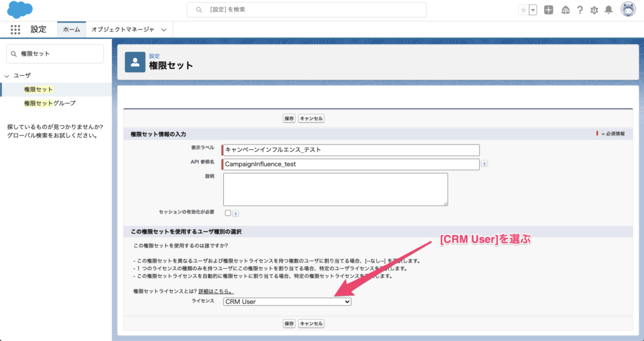Click the bottom 保存 button
This screenshot has height=341, width=644.
coord(289,323)
